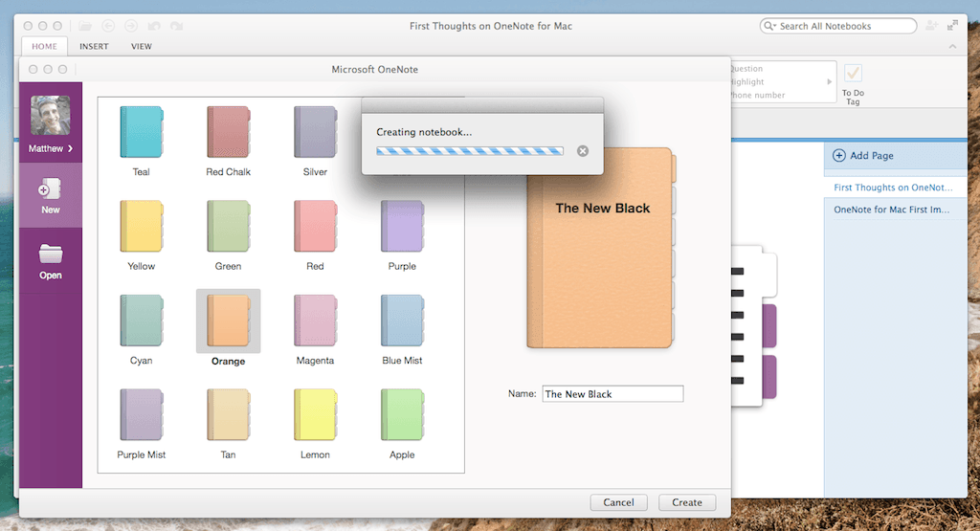The height and width of the screenshot is (531, 980).
Task: Click the forward arrow toolbar icon
Action: (x=131, y=26)
